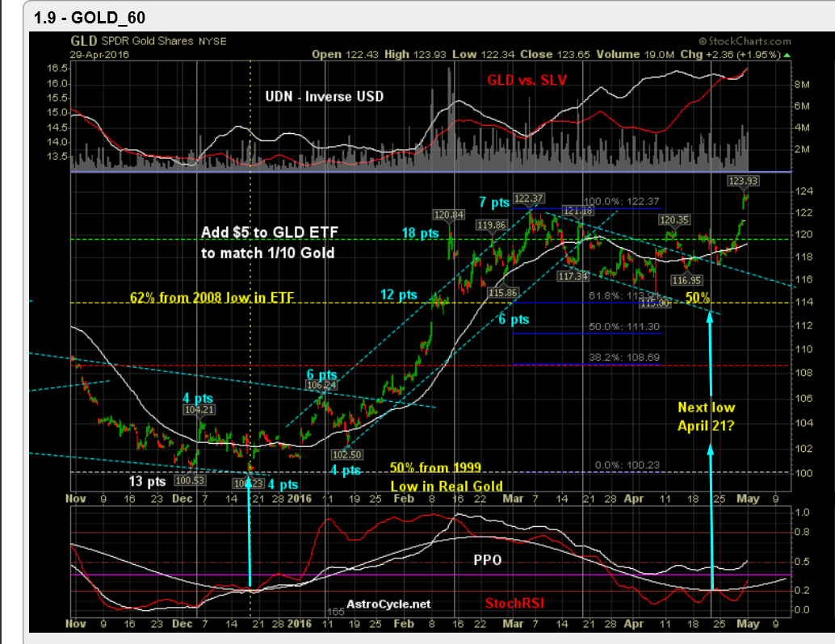Click the '1.9 - GOLD_60' chart title
This screenshot has width=835, height=644.
pos(89,18)
